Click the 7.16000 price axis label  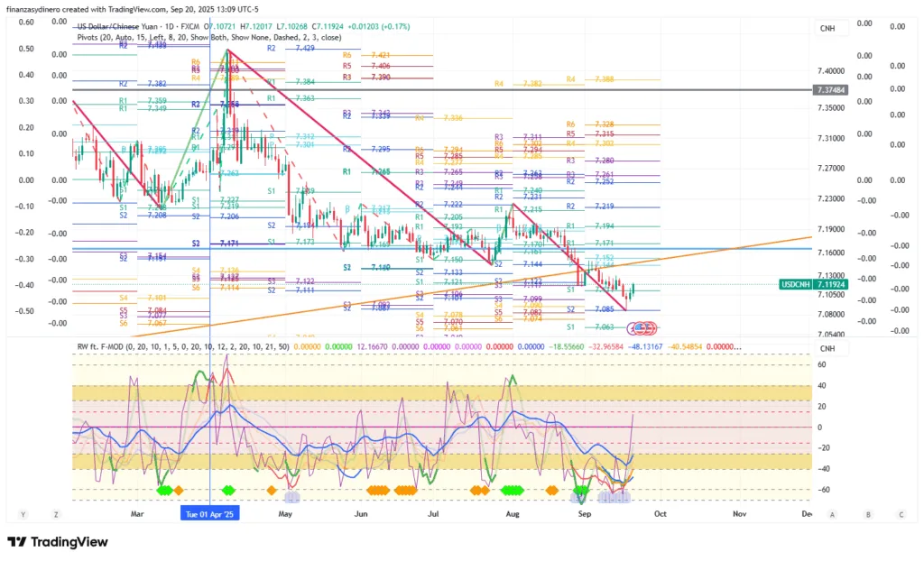(x=831, y=253)
